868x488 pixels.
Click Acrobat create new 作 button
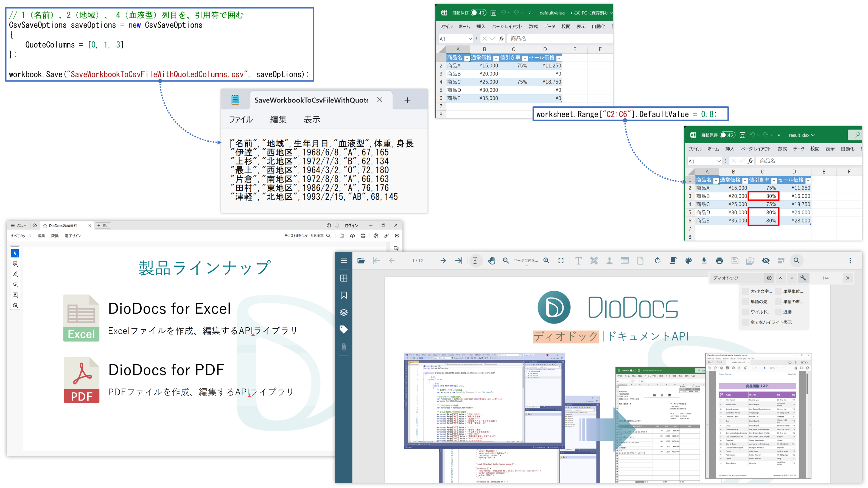103,225
